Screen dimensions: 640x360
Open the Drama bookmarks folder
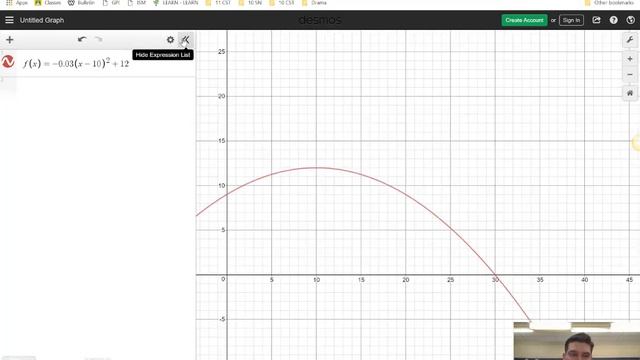[314, 3]
